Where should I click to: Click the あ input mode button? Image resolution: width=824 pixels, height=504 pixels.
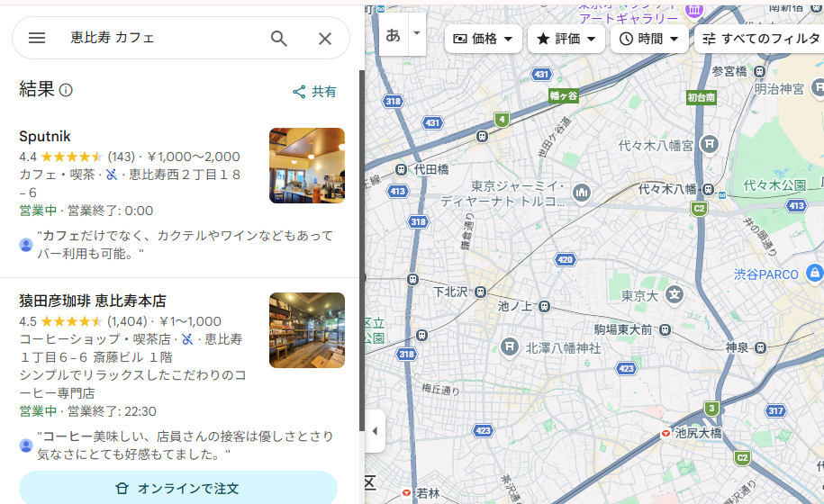pos(393,36)
